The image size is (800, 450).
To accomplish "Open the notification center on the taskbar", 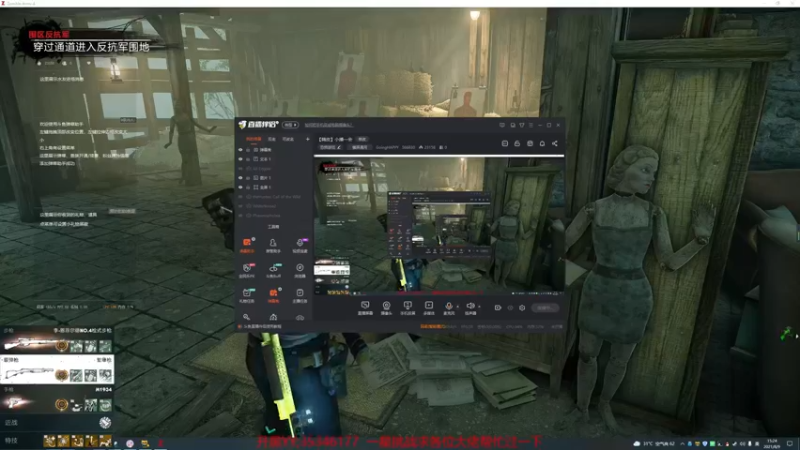I will tap(790, 443).
